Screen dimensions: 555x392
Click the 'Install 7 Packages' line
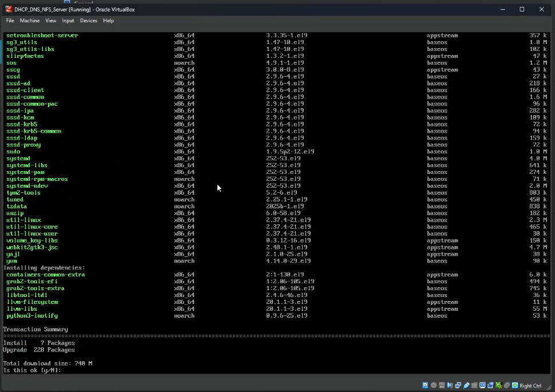click(x=39, y=343)
